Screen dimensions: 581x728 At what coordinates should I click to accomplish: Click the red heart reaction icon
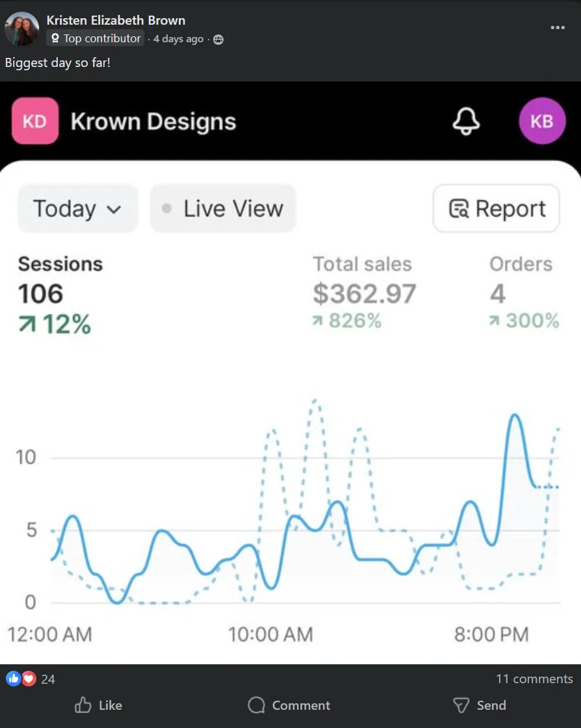29,679
